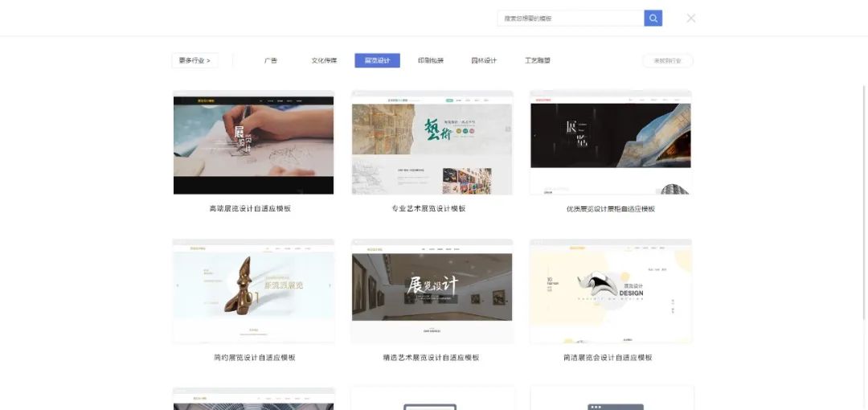Screen dimensions: 868x410
Task: Open the 简约展览设计自适应模板 thumbnail
Action: 253,292
